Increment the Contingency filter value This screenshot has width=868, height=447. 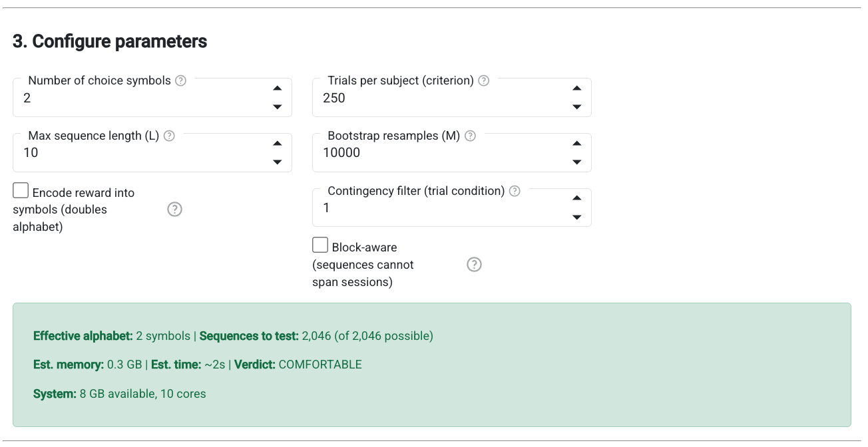pos(577,198)
